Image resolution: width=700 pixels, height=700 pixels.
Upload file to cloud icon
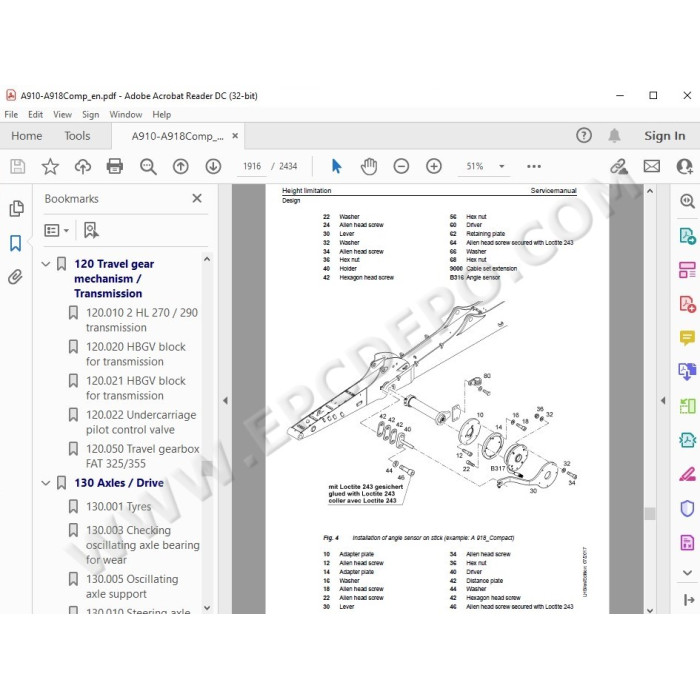click(x=83, y=167)
